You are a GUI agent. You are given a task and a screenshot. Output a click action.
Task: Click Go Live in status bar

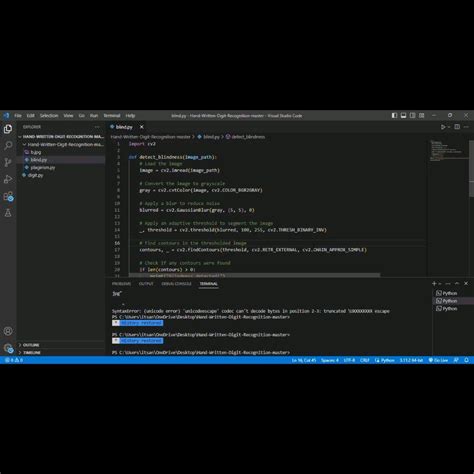tap(438, 360)
